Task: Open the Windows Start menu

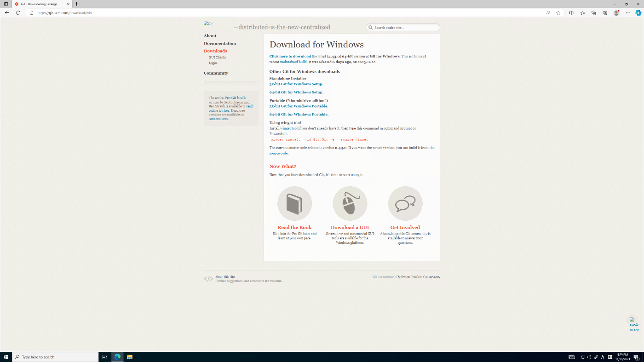Action: coord(6,357)
